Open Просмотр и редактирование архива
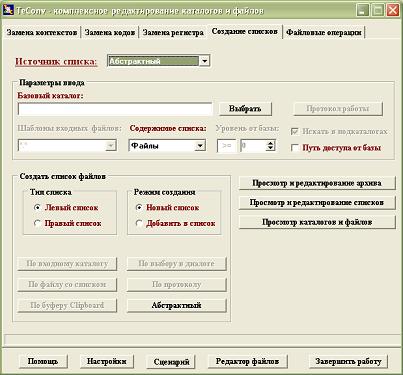This screenshot has height=375, width=403. (317, 183)
